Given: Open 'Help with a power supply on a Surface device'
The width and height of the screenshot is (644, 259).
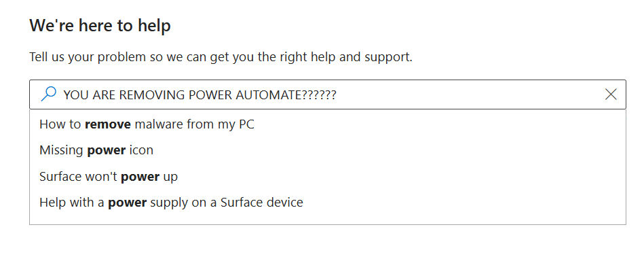Looking at the screenshot, I should pos(327,203).
